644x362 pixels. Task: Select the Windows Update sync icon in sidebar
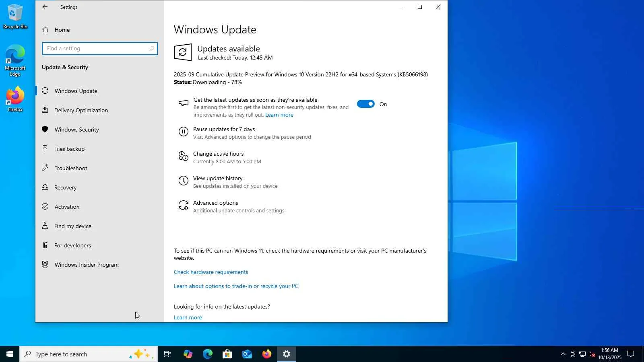[45, 91]
